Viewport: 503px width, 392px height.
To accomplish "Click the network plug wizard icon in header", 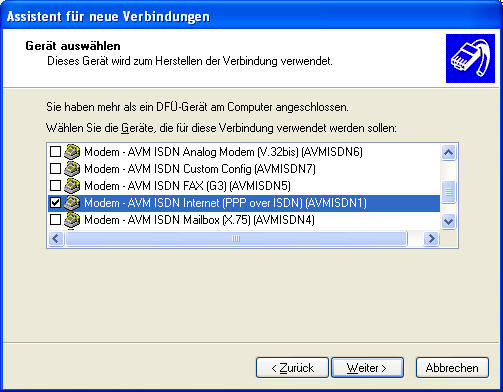I will click(470, 58).
